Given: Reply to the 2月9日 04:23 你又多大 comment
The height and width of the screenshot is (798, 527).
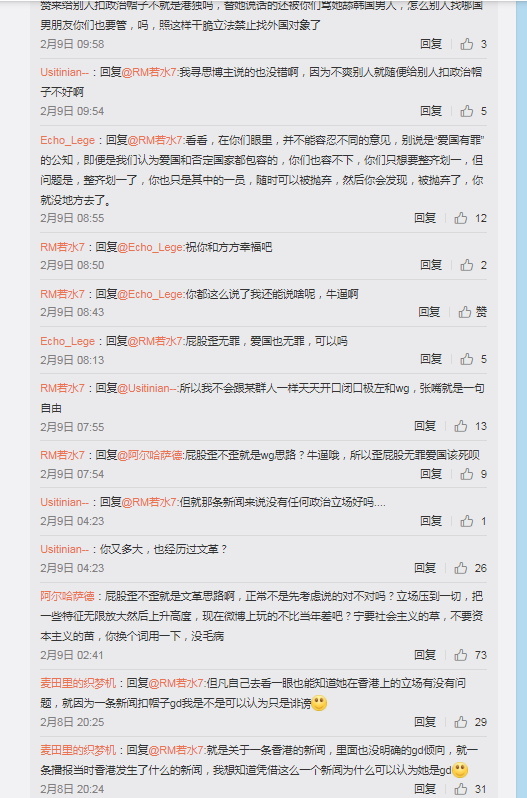Looking at the screenshot, I should click(x=425, y=568).
